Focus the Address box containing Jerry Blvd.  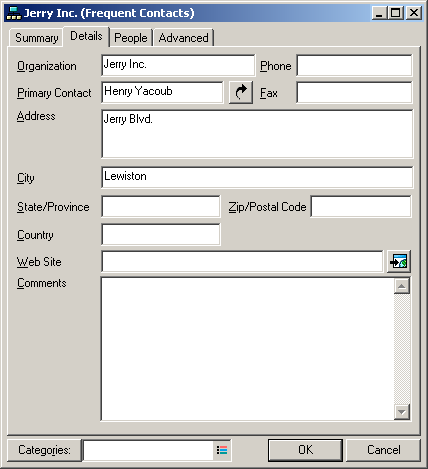point(257,134)
